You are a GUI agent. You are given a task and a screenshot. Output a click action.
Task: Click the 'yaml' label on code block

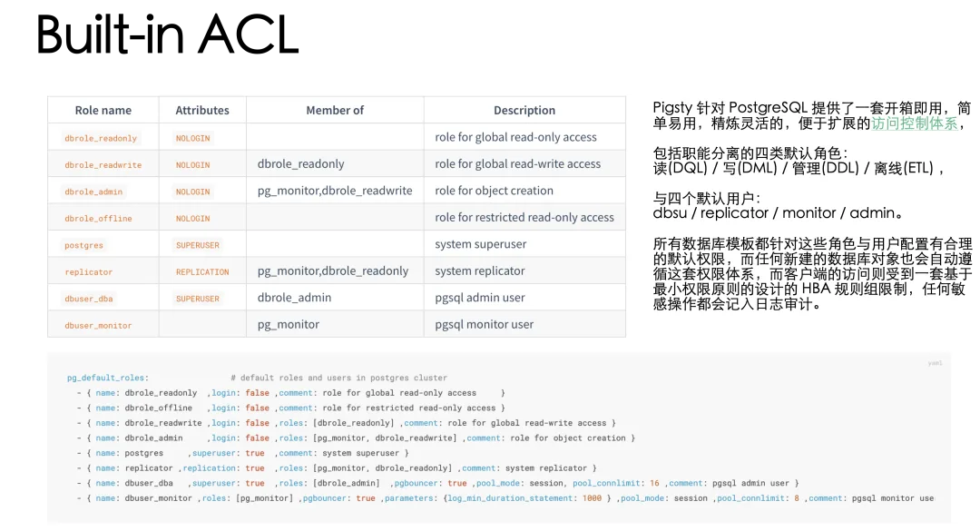[x=935, y=363]
